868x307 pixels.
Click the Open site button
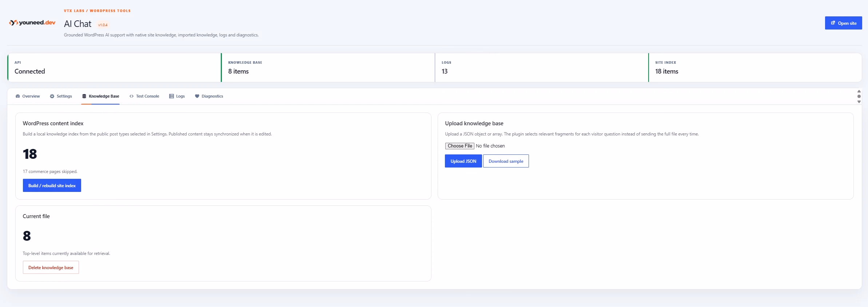coord(843,23)
